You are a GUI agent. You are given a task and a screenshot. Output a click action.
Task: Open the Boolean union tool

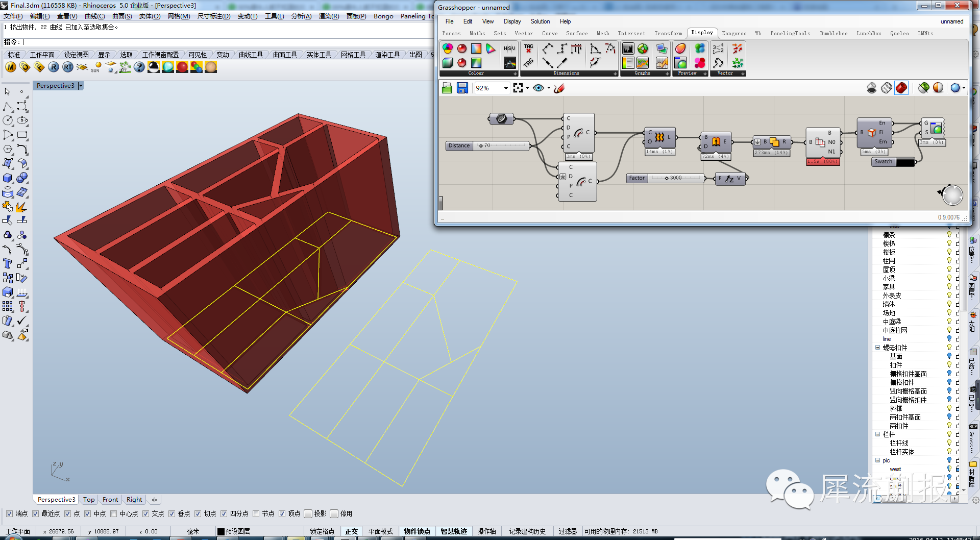pyautogui.click(x=22, y=178)
